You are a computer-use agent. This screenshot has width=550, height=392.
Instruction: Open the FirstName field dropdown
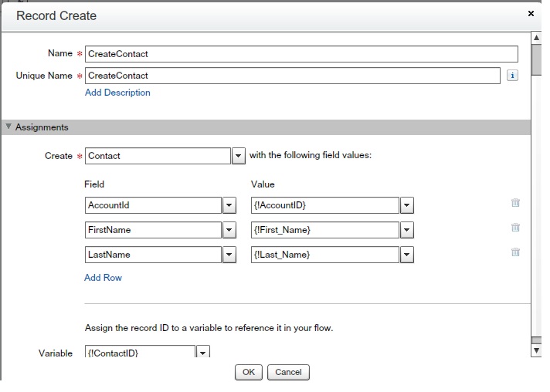[229, 230]
